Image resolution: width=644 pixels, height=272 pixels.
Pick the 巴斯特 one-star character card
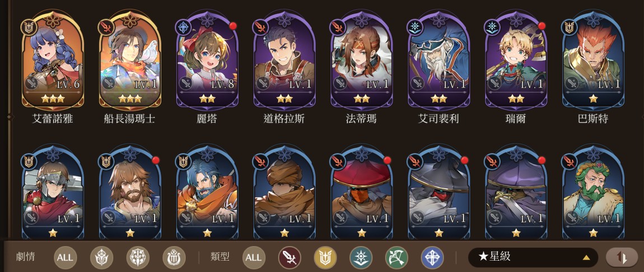593,59
